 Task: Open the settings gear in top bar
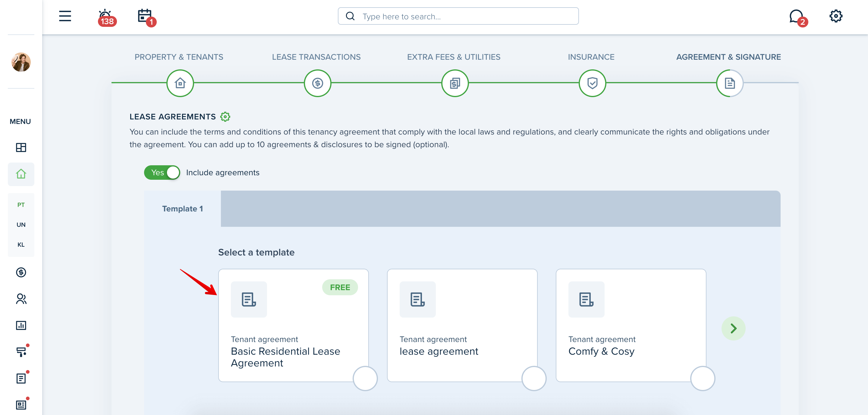pyautogui.click(x=836, y=16)
